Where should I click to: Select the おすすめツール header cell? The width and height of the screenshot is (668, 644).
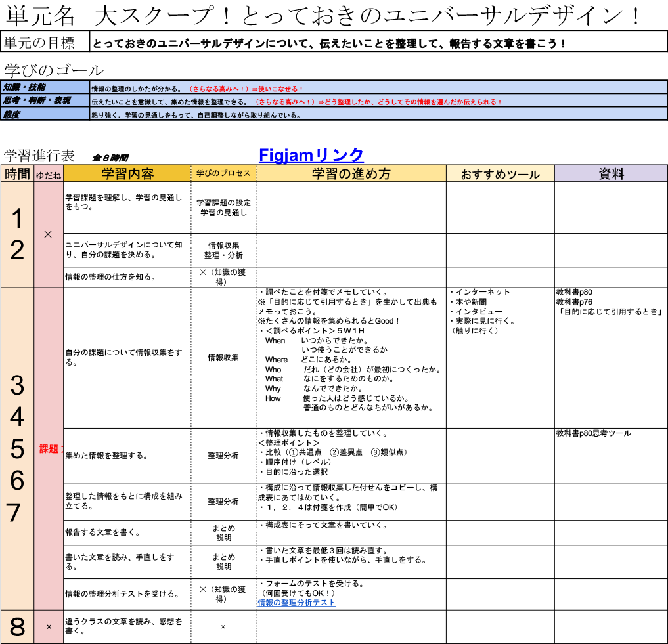point(500,174)
